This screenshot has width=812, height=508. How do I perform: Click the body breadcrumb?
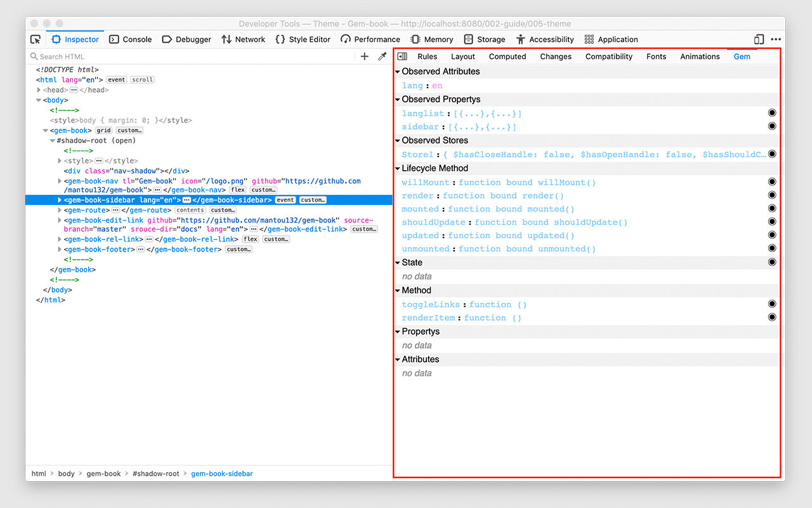tap(66, 474)
